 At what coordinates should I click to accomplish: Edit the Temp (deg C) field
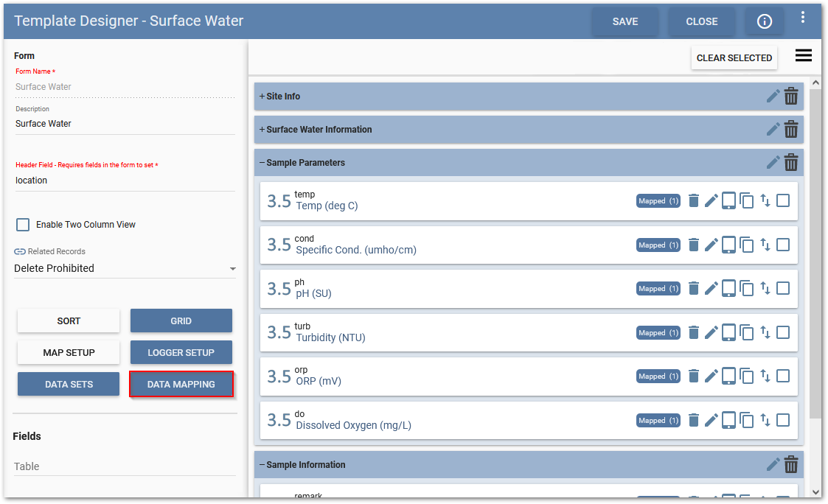(x=711, y=200)
